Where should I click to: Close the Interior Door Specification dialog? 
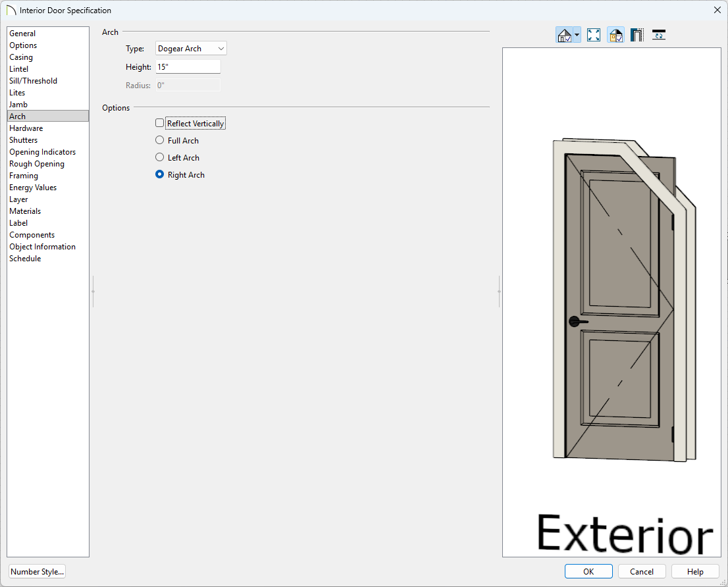[x=717, y=10]
